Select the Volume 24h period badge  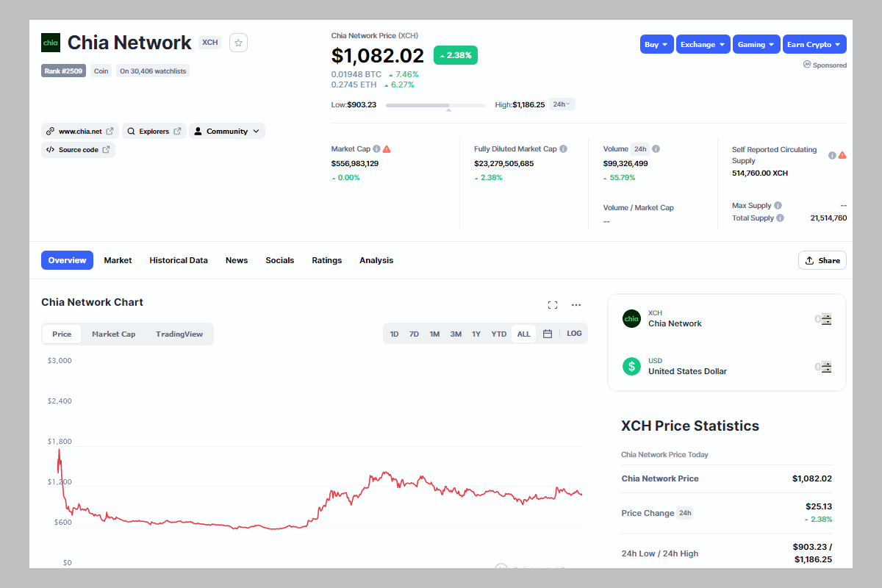coord(640,149)
